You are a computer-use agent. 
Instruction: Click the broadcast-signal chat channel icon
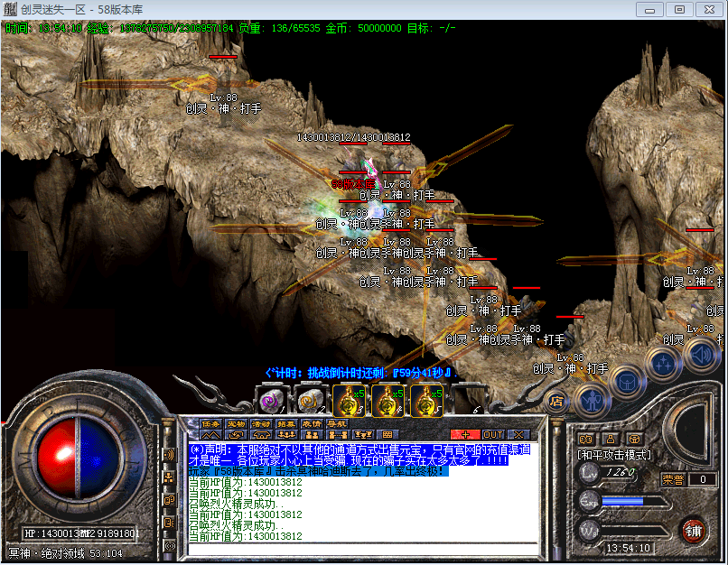pos(169,545)
